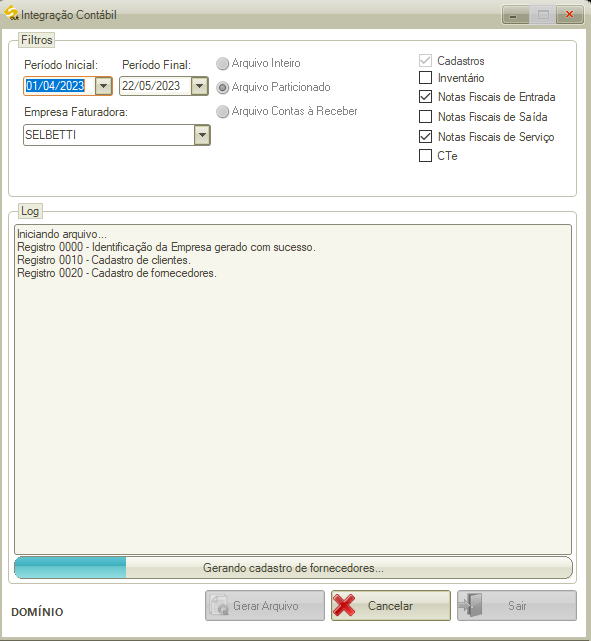The height and width of the screenshot is (641, 591).
Task: Click the app logo in title bar
Action: [11, 13]
